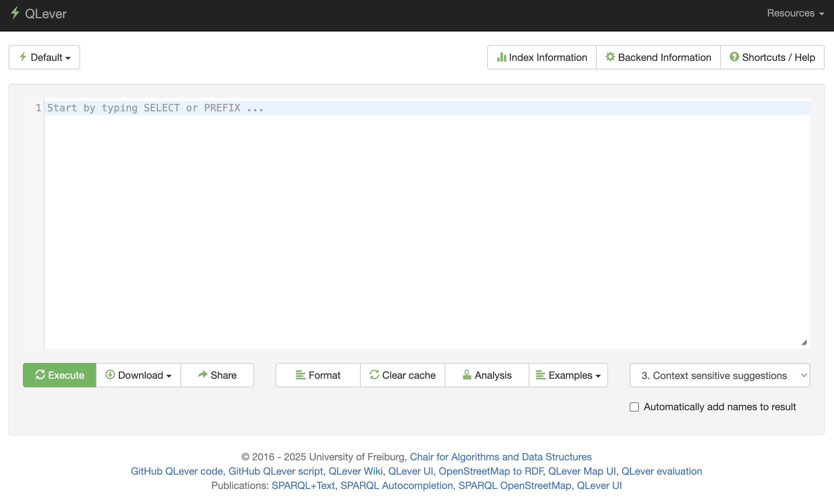This screenshot has width=834, height=504.
Task: Expand the Examples dropdown caret
Action: (x=598, y=376)
